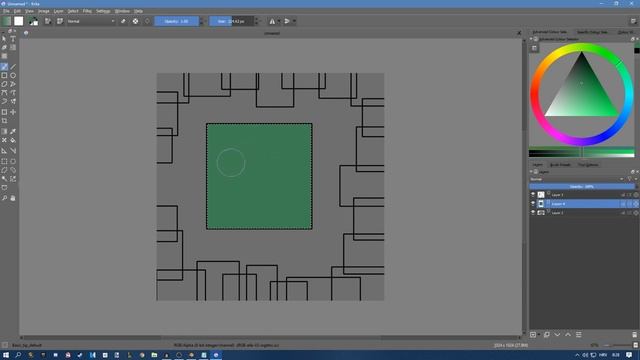Select the Freehand Brush tool

4,67
